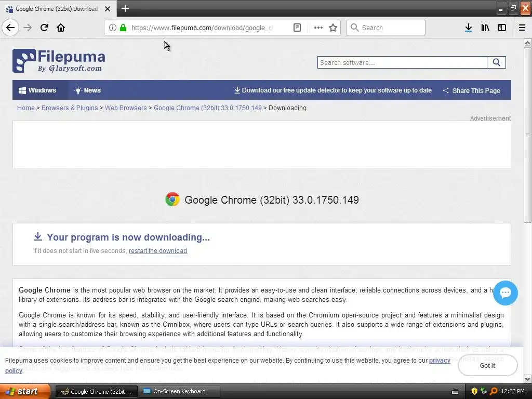Open a new browser tab
Image resolution: width=532 pixels, height=399 pixels.
pos(125,8)
